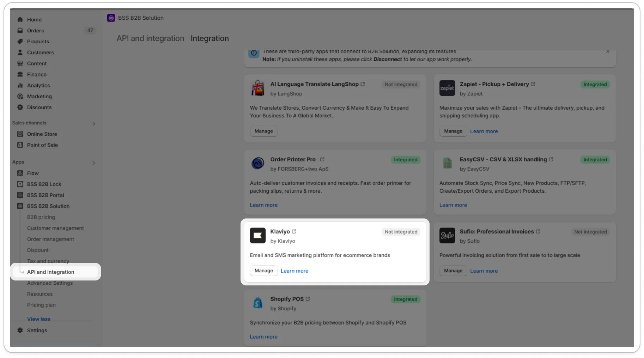Click Learn more on EasyCSV card

[x=453, y=205]
